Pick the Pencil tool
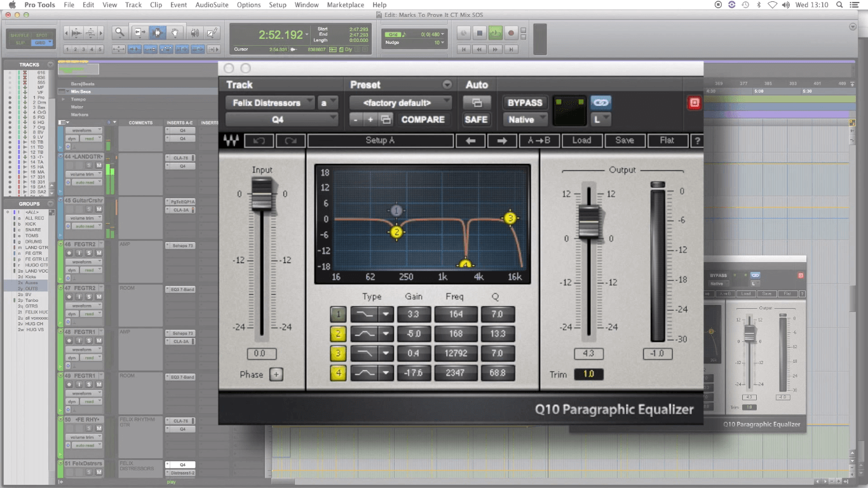 point(212,32)
